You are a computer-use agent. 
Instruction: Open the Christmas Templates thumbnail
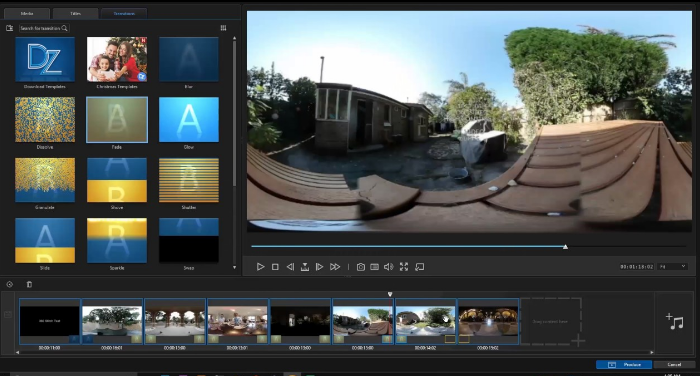coord(117,59)
